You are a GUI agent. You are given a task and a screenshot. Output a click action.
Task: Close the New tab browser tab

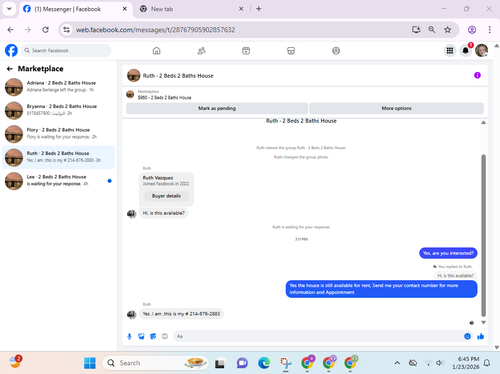241,9
